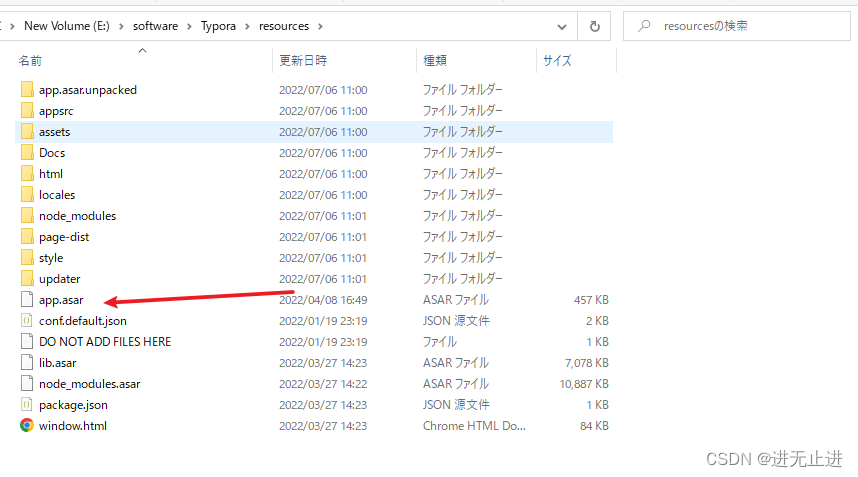
Task: Select the app.asar.unpacked name
Action: click(88, 90)
